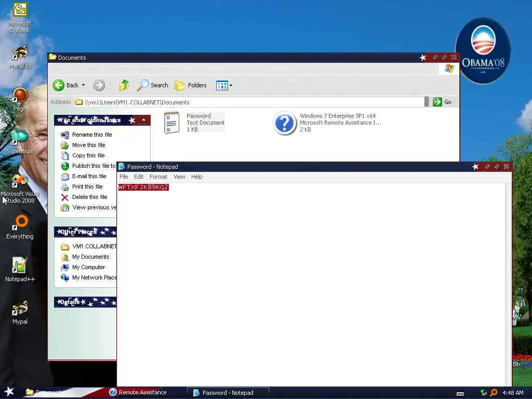Open Notepad++ desktop shortcut

coord(20,270)
